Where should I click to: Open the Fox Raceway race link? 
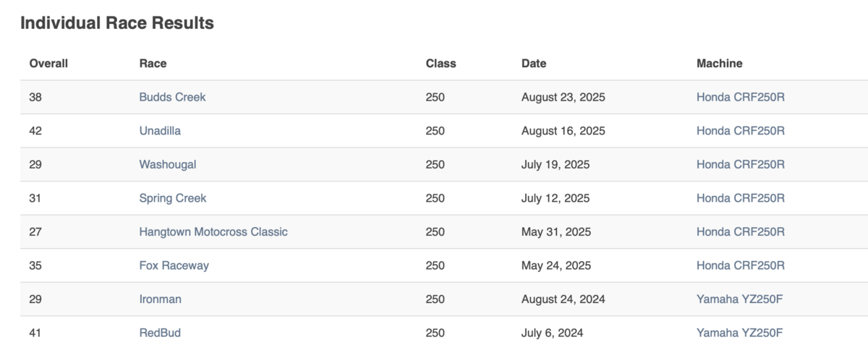point(174,265)
